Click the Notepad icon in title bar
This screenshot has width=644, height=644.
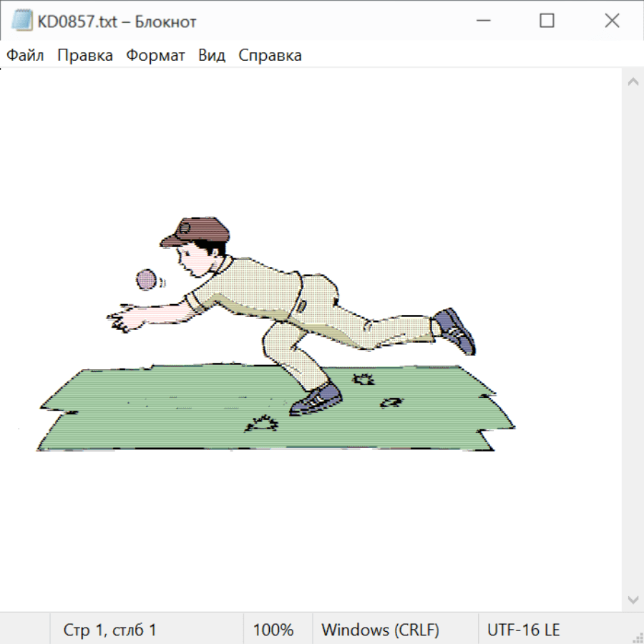[22, 21]
